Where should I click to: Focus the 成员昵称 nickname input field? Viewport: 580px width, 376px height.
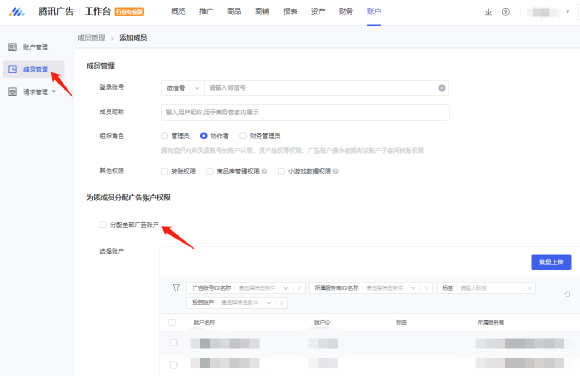[305, 112]
